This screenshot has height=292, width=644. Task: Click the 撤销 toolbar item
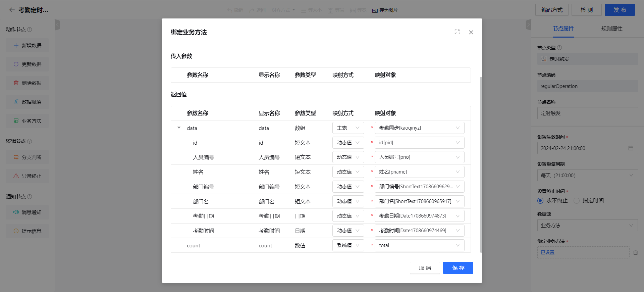(235, 10)
